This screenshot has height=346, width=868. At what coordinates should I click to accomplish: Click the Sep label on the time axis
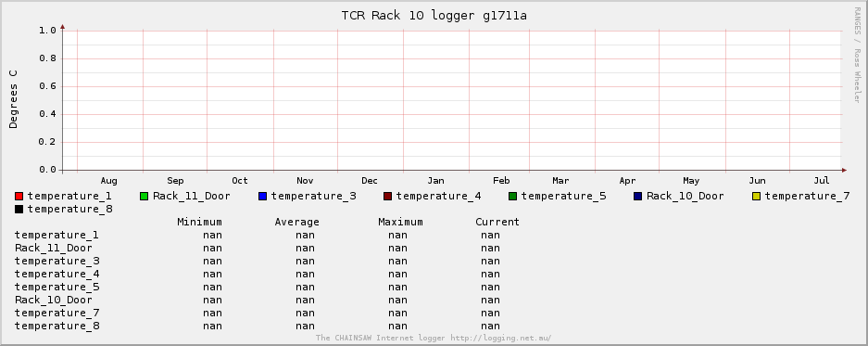tap(175, 181)
